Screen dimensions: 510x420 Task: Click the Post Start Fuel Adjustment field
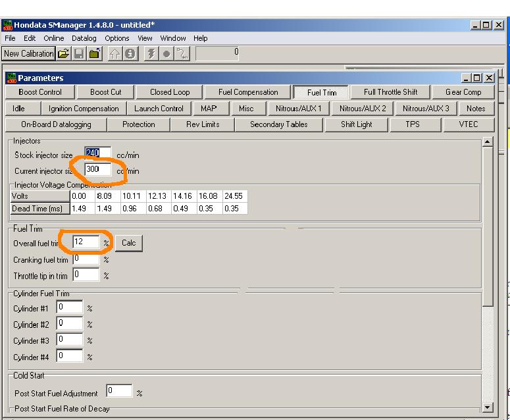tap(119, 391)
